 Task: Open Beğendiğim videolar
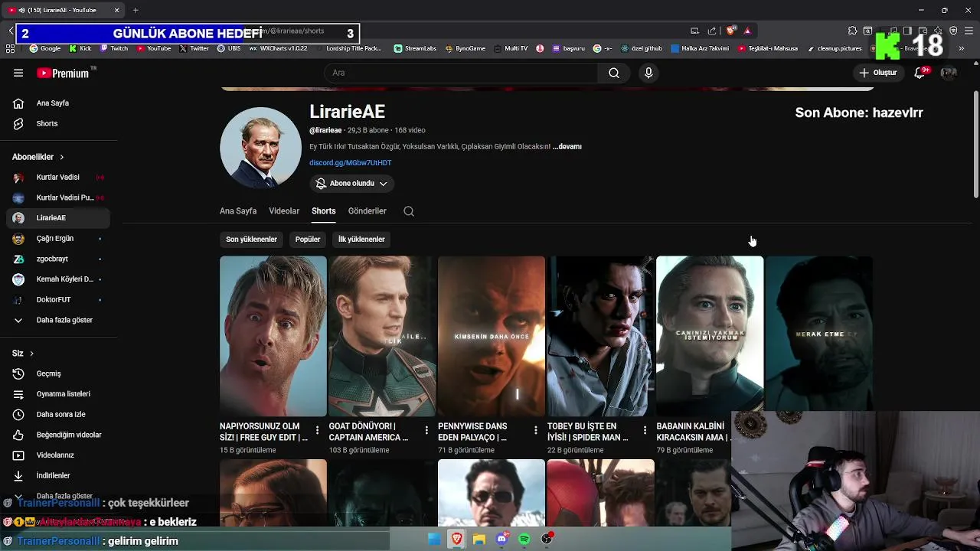pos(58,435)
